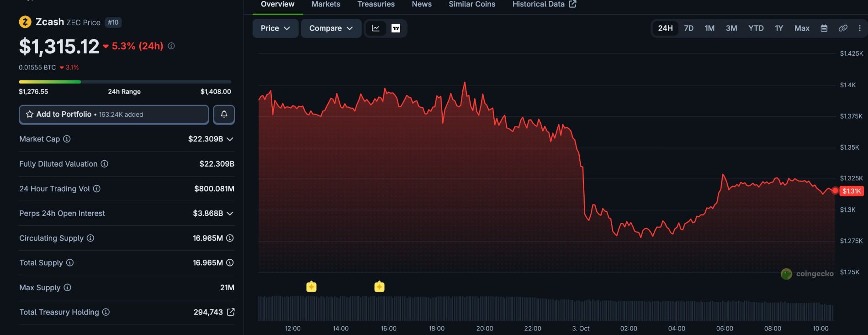Click Max Supply info icon
Image resolution: width=868 pixels, height=335 pixels.
[68, 288]
